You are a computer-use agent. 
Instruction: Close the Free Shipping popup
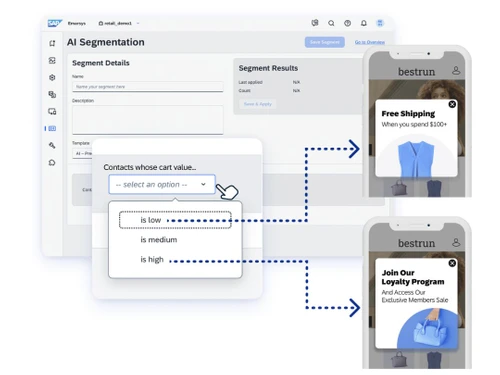pos(452,104)
